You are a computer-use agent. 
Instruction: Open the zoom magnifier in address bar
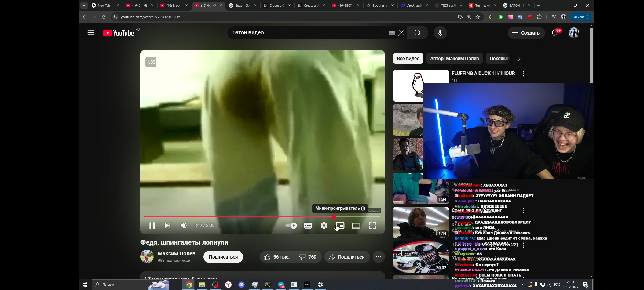click(469, 17)
